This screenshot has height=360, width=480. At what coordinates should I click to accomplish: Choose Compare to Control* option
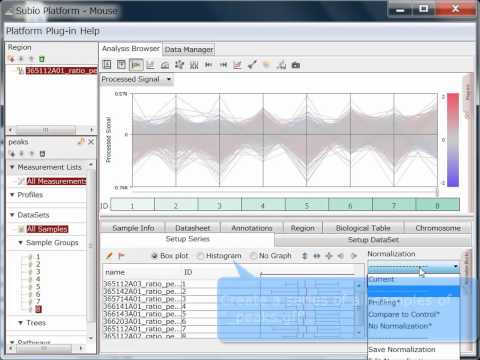pyautogui.click(x=414, y=314)
